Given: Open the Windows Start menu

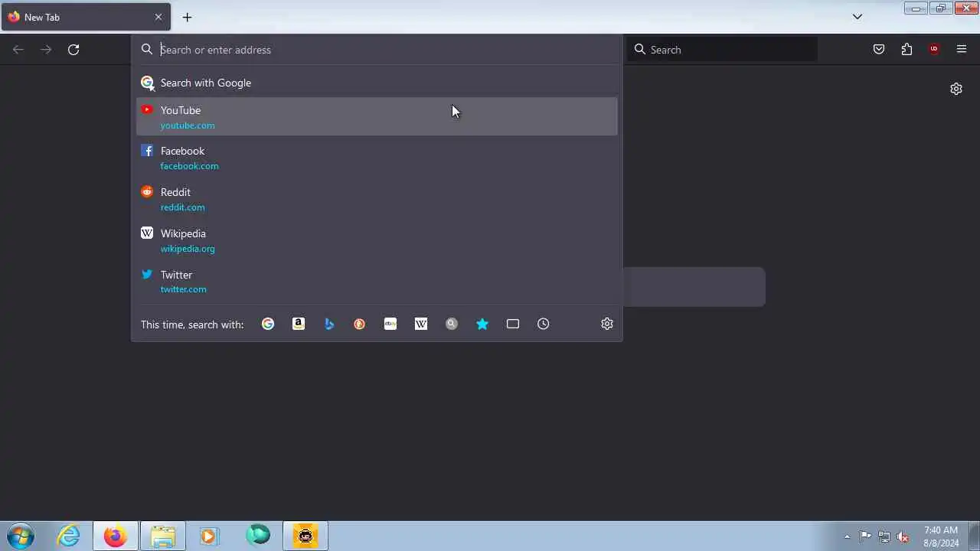Looking at the screenshot, I should (21, 536).
